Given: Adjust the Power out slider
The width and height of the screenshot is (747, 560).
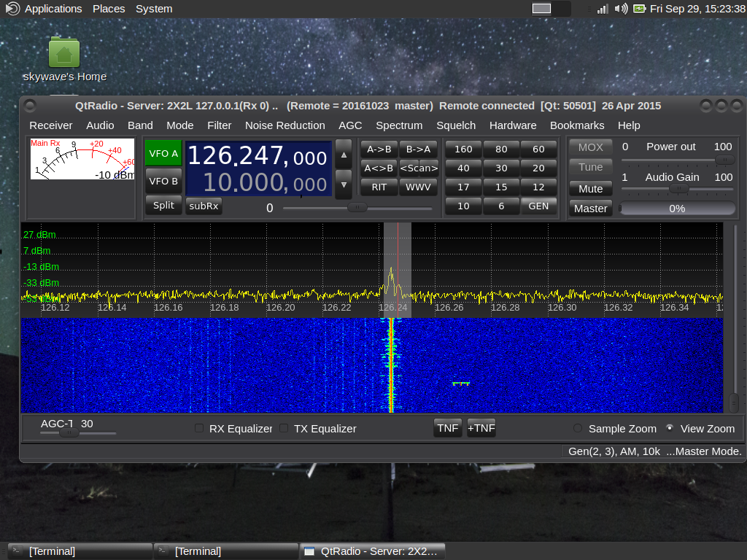Looking at the screenshot, I should click(x=678, y=160).
